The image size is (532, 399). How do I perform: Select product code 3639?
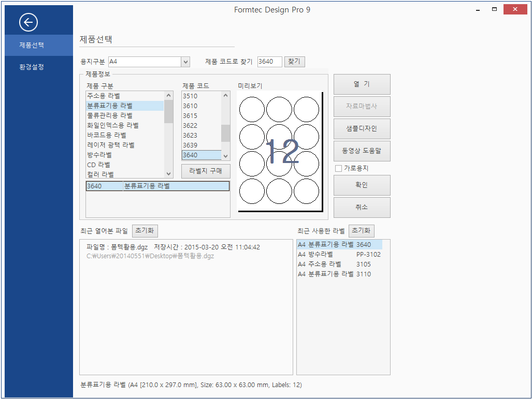(202, 145)
